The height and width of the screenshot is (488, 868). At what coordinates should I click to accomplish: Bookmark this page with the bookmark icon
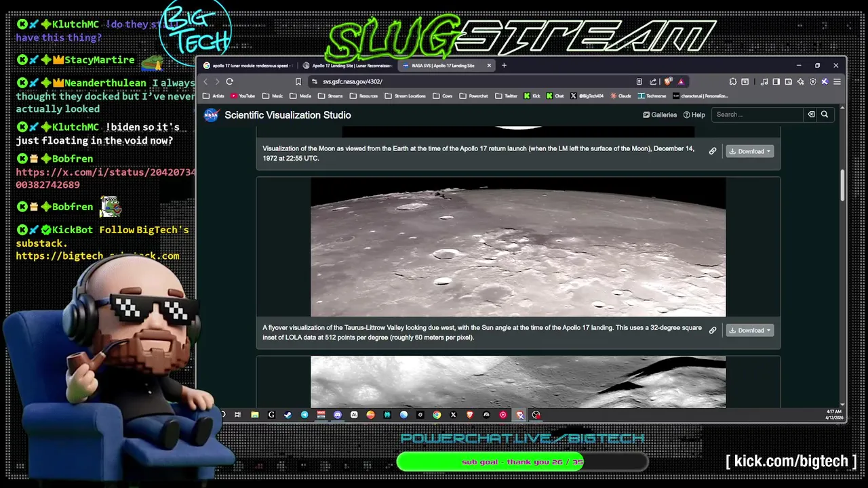[298, 81]
